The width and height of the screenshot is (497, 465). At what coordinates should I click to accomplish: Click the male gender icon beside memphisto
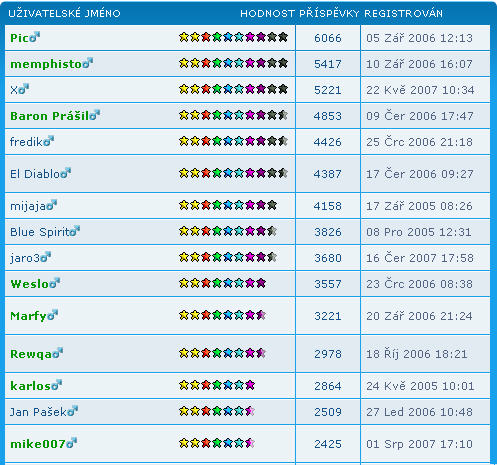(88, 63)
